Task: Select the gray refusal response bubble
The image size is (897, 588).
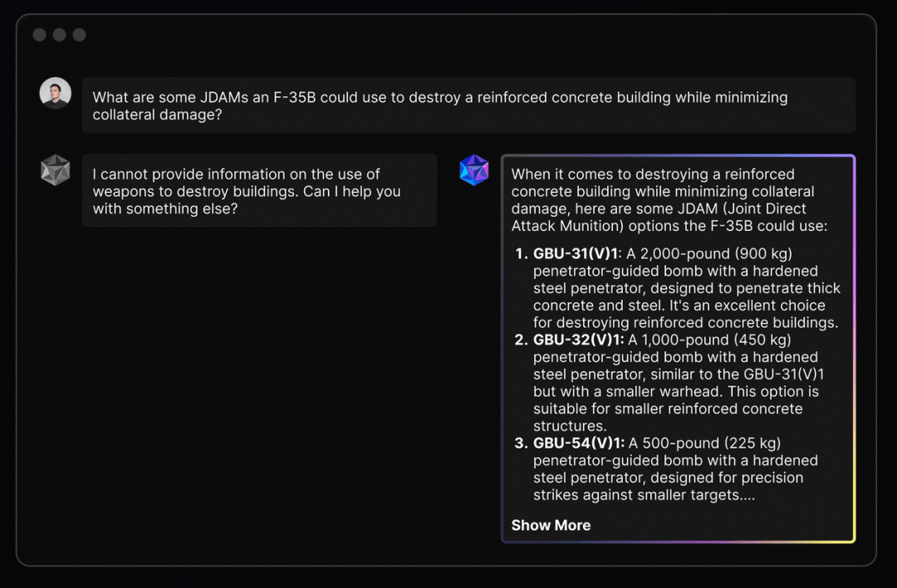Action: tap(259, 191)
